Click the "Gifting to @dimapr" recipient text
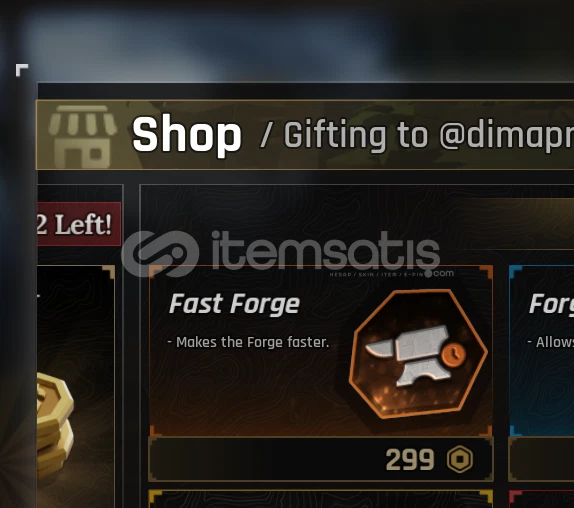Image resolution: width=574 pixels, height=508 pixels. click(x=429, y=135)
